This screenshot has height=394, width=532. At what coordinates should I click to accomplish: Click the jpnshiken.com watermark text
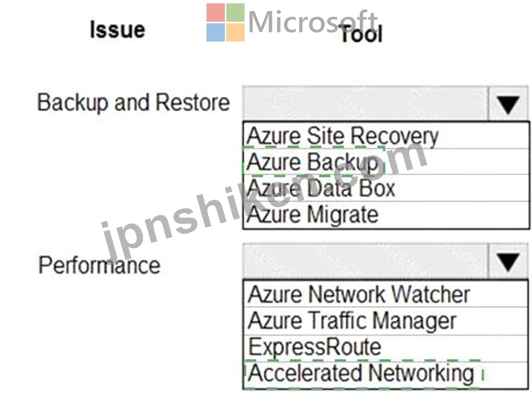coord(264,202)
